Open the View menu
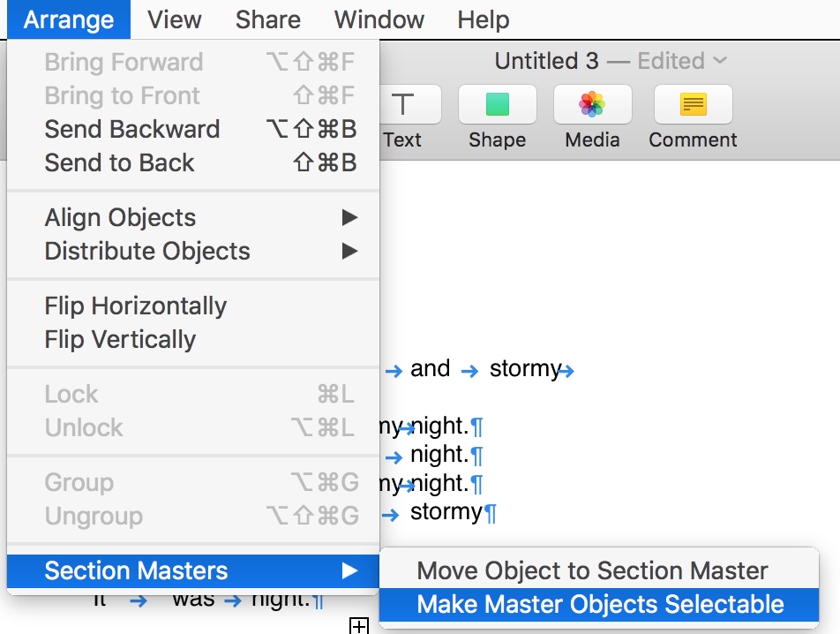 click(x=175, y=19)
